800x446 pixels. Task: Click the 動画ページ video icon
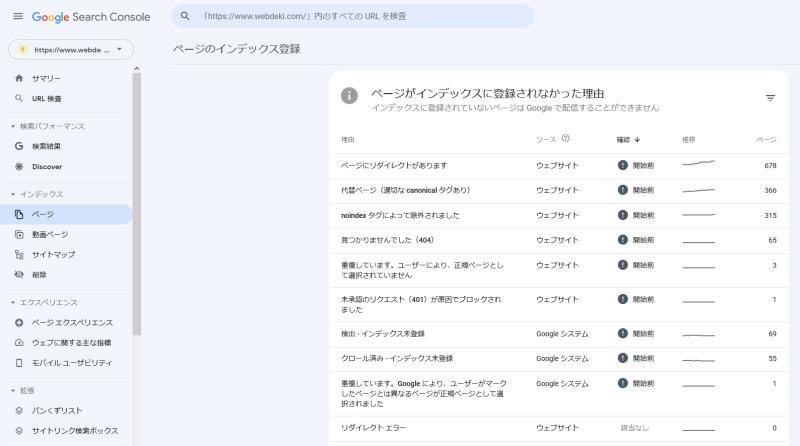19,234
